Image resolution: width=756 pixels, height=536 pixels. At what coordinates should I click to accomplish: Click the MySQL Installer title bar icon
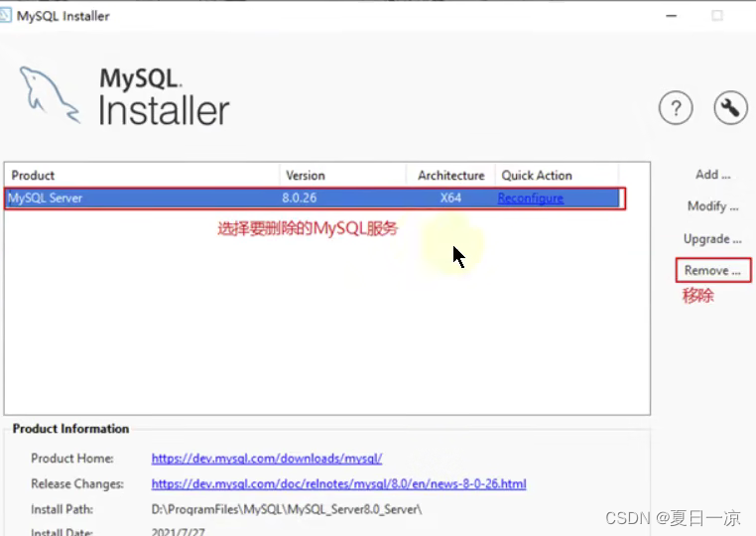coord(5,16)
